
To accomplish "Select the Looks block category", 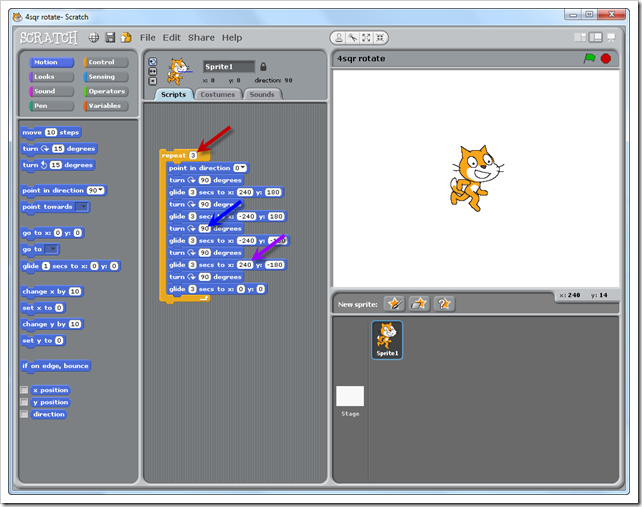I will (52, 77).
